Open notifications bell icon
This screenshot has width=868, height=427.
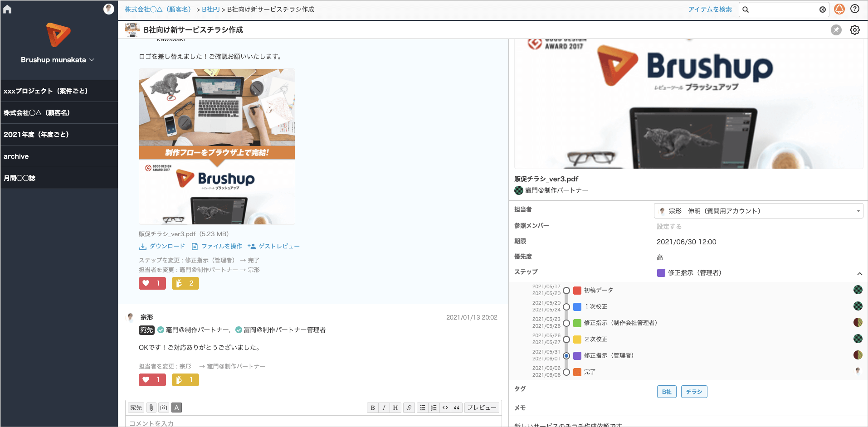click(x=839, y=9)
